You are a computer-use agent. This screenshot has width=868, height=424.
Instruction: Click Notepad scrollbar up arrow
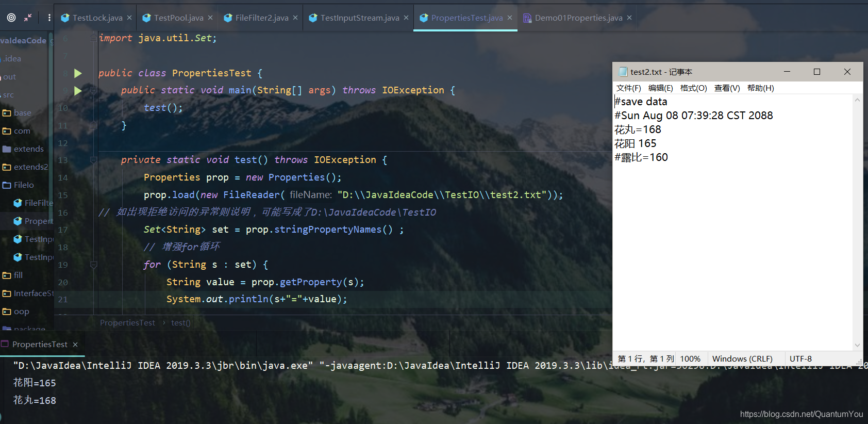click(x=857, y=100)
